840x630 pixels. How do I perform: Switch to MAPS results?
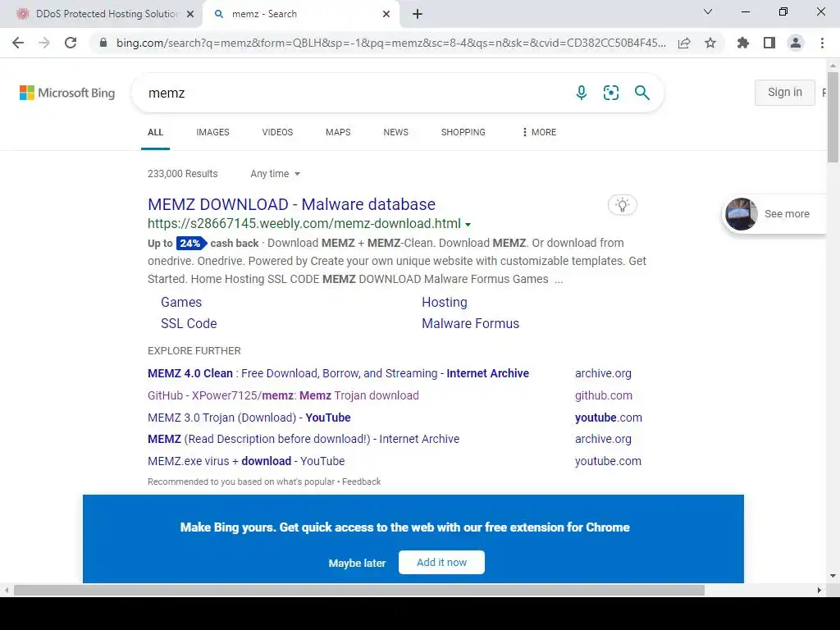[x=338, y=132]
